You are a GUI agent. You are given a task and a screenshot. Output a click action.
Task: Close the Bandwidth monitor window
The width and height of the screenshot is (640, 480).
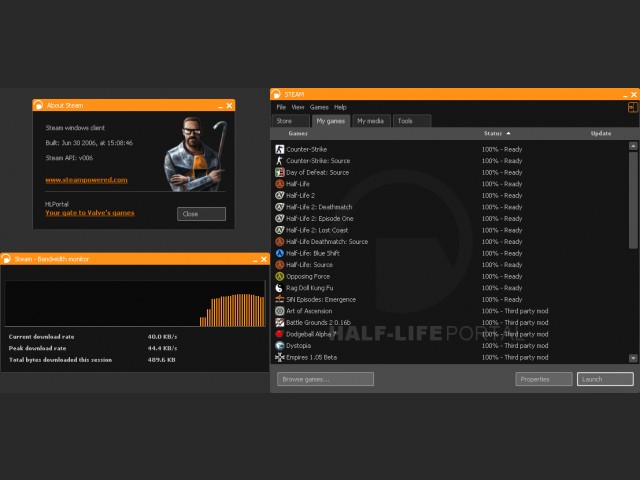pyautogui.click(x=264, y=259)
